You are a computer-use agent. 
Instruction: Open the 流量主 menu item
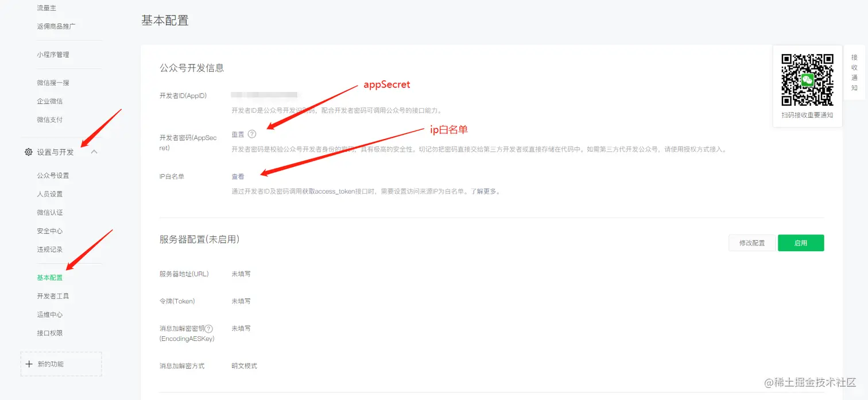46,8
